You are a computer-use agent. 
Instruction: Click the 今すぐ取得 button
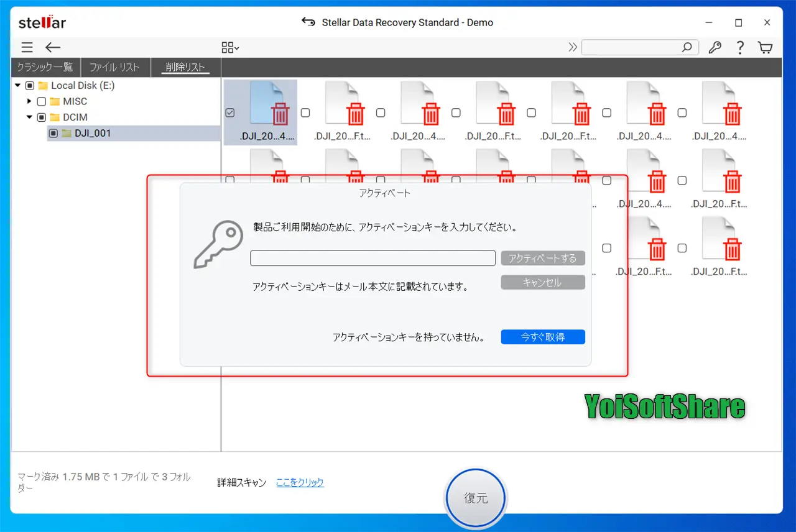[543, 337]
